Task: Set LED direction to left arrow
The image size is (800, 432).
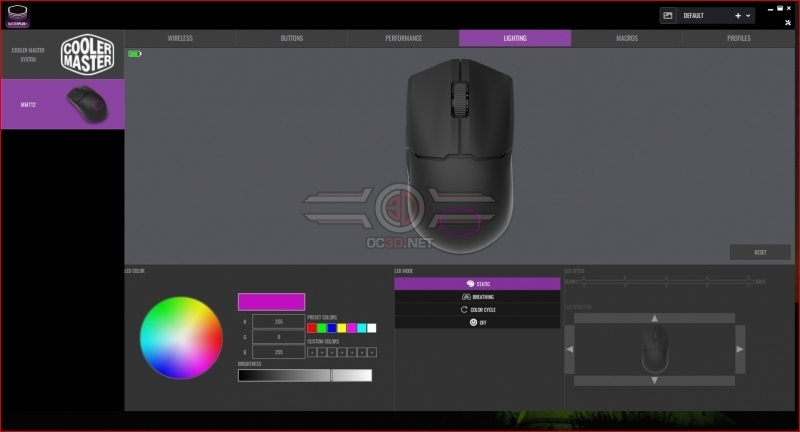Action: pos(569,349)
